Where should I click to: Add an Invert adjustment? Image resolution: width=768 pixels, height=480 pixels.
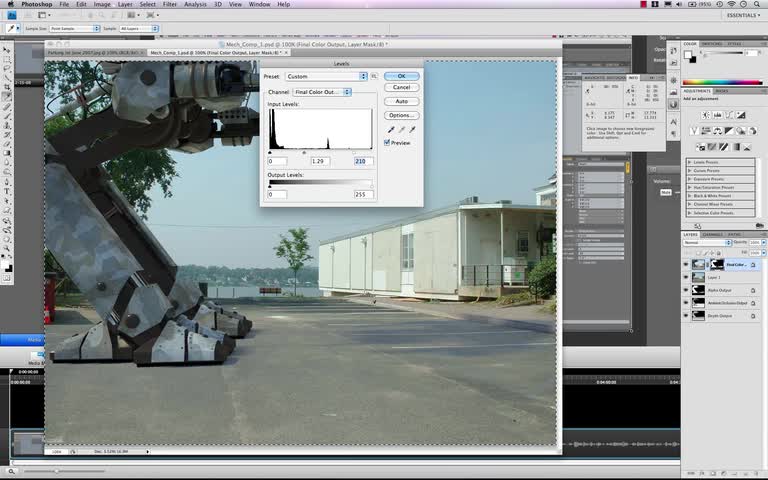tap(700, 147)
